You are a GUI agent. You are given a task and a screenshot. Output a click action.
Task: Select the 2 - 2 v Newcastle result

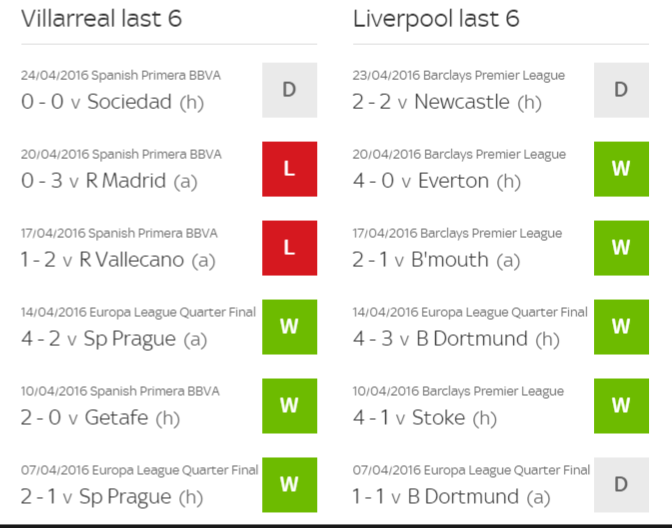447,102
